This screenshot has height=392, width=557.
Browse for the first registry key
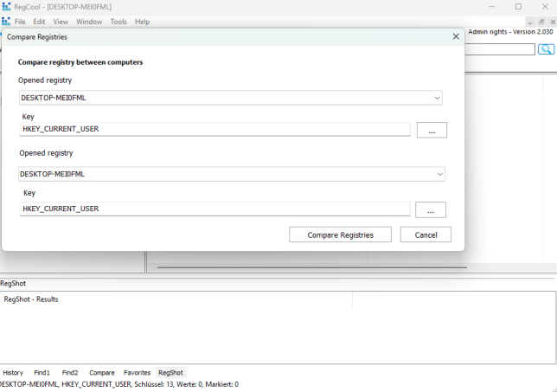point(431,130)
